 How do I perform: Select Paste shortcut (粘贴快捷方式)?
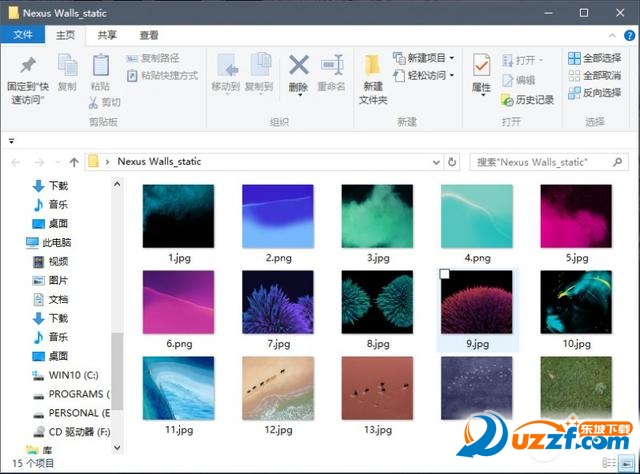coord(162,76)
